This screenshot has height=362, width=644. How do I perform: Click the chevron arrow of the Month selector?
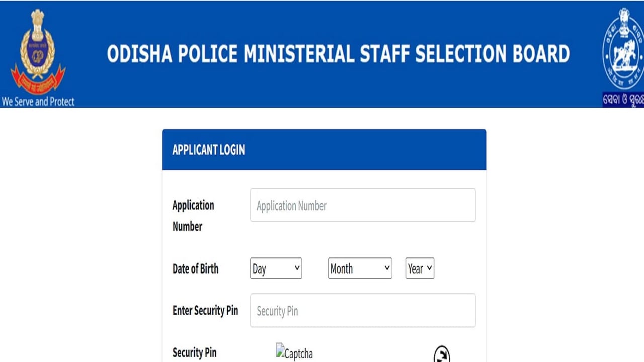(x=387, y=268)
